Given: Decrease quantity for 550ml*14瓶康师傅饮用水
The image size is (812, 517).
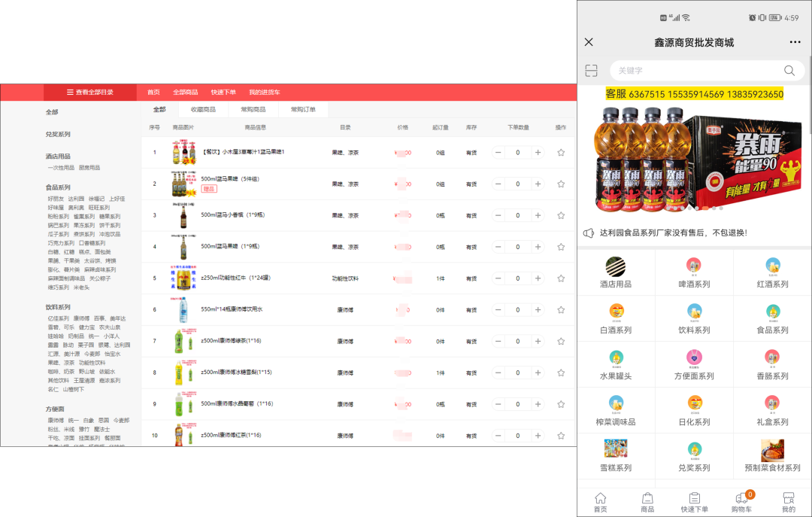Looking at the screenshot, I should coord(498,309).
